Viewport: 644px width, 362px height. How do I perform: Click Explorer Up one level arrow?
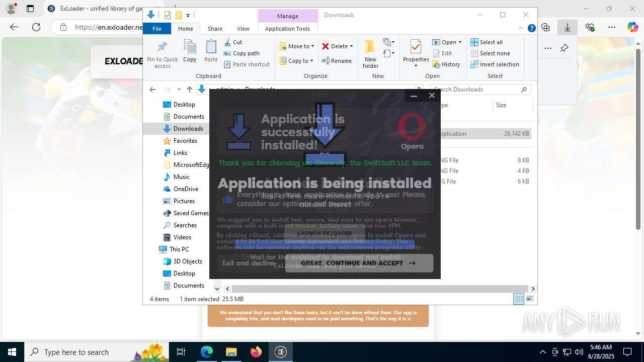189,89
